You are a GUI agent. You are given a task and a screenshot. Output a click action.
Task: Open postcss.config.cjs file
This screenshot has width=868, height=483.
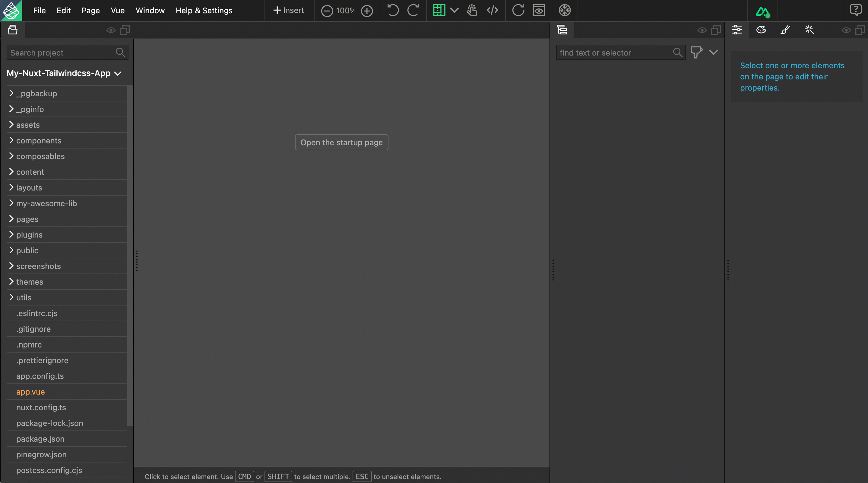tap(49, 470)
